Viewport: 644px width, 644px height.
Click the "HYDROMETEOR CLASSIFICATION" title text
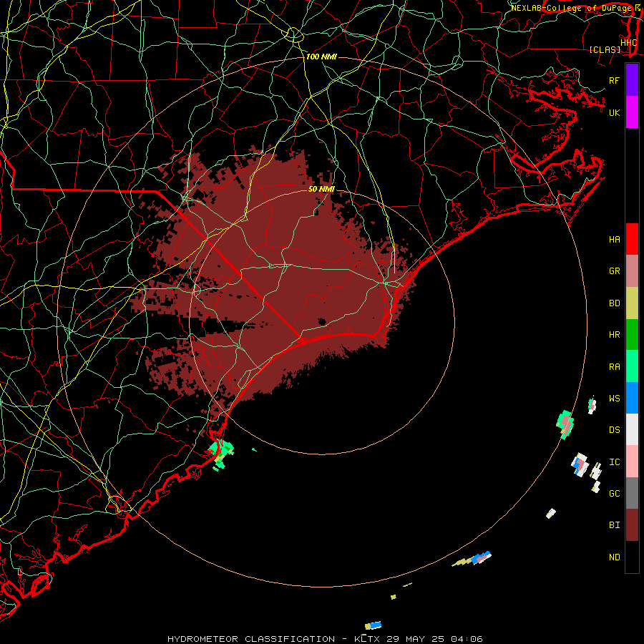click(x=251, y=639)
